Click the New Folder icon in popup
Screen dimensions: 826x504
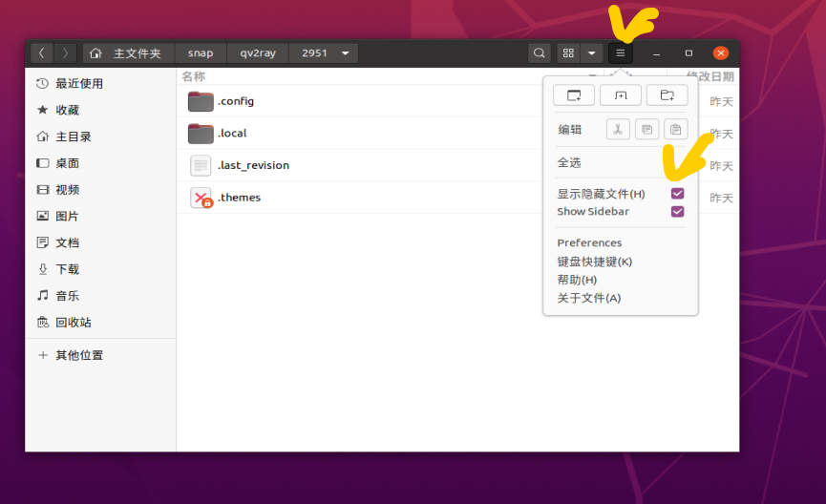[x=667, y=95]
